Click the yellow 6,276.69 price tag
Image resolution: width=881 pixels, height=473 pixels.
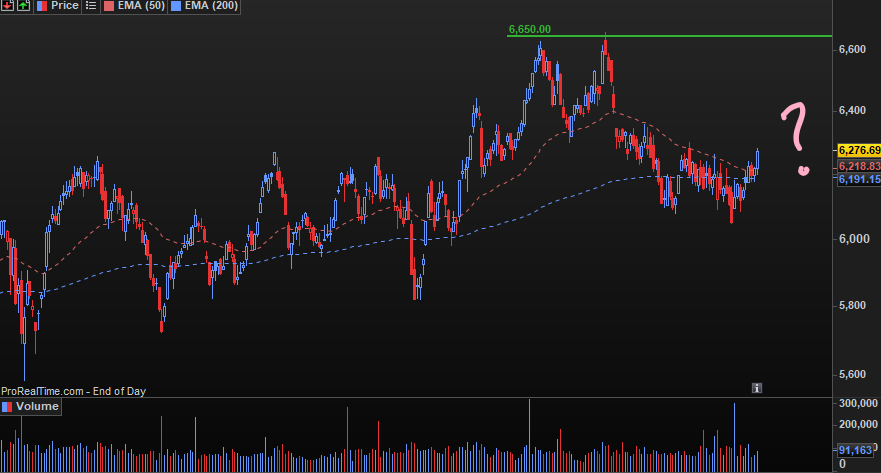pyautogui.click(x=859, y=151)
